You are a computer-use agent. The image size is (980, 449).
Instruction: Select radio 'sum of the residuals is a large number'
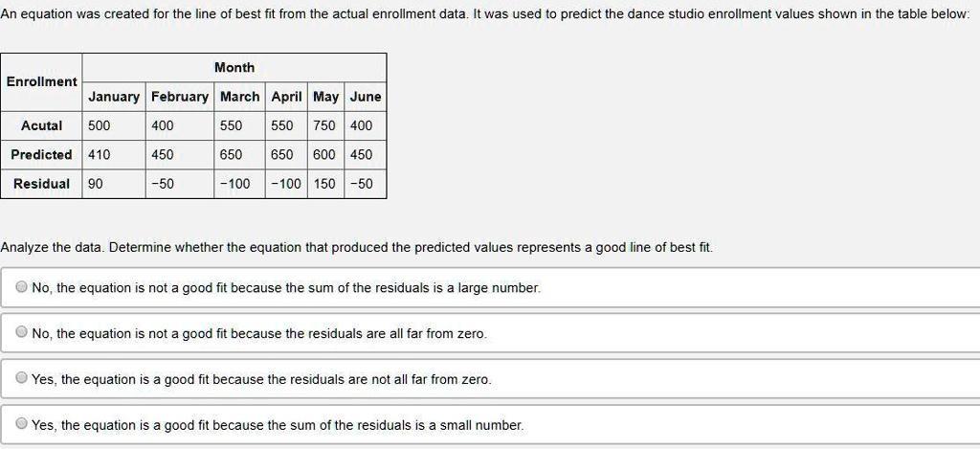[x=22, y=287]
